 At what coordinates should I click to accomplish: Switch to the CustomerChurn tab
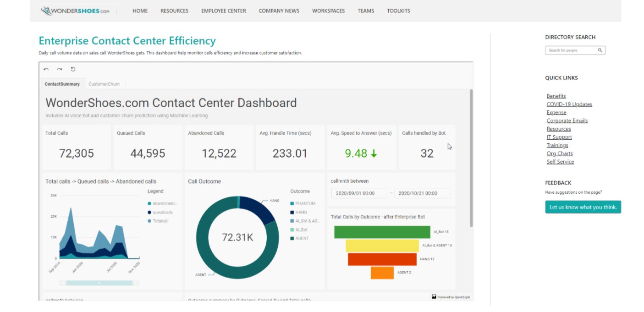[104, 83]
